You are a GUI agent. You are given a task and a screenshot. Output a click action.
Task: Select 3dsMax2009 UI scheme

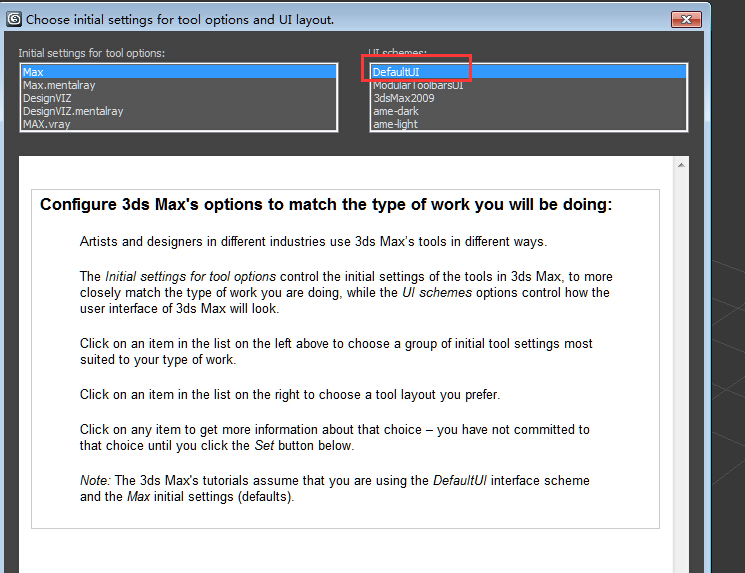[x=529, y=98]
